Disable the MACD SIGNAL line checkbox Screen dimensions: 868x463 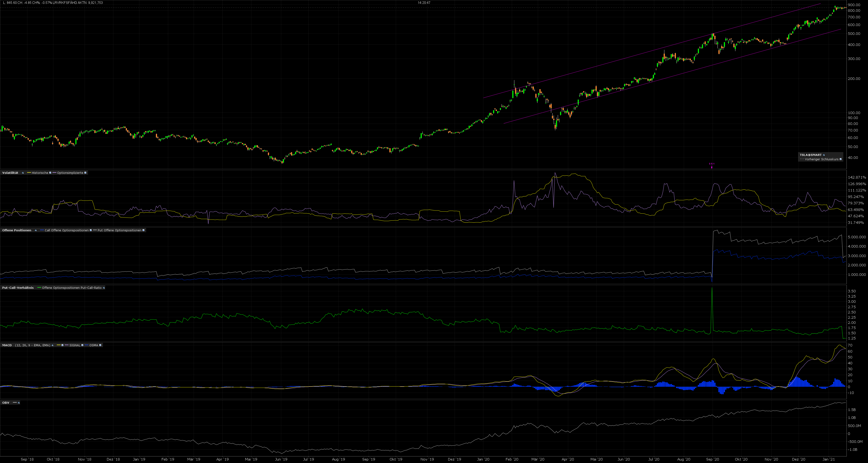tap(82, 345)
